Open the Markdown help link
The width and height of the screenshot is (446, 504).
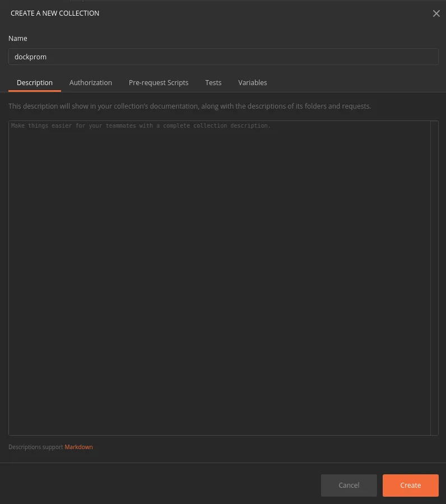pos(78,447)
